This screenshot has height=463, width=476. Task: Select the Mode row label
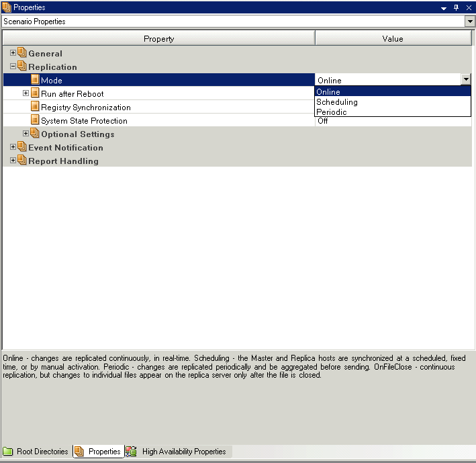pos(52,80)
